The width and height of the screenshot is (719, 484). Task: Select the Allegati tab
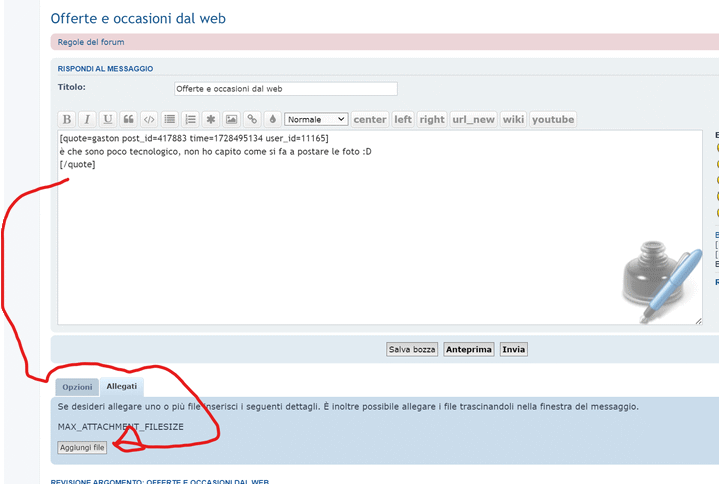122,386
